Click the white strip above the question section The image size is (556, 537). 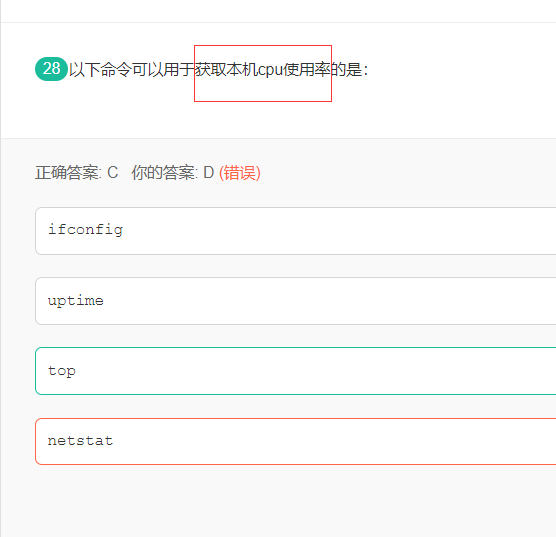tap(278, 11)
